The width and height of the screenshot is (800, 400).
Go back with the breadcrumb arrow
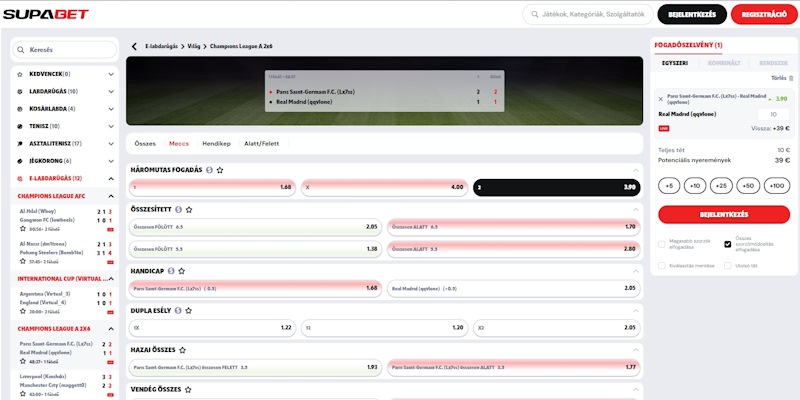tap(134, 46)
